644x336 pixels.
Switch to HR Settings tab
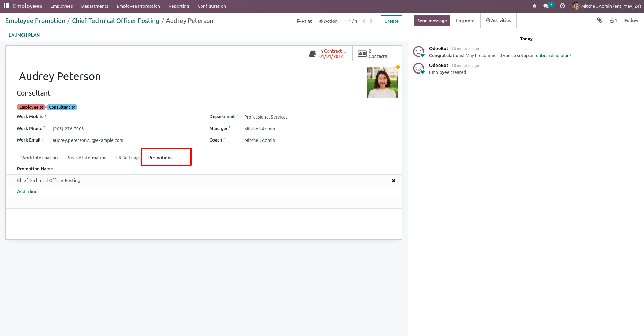127,158
